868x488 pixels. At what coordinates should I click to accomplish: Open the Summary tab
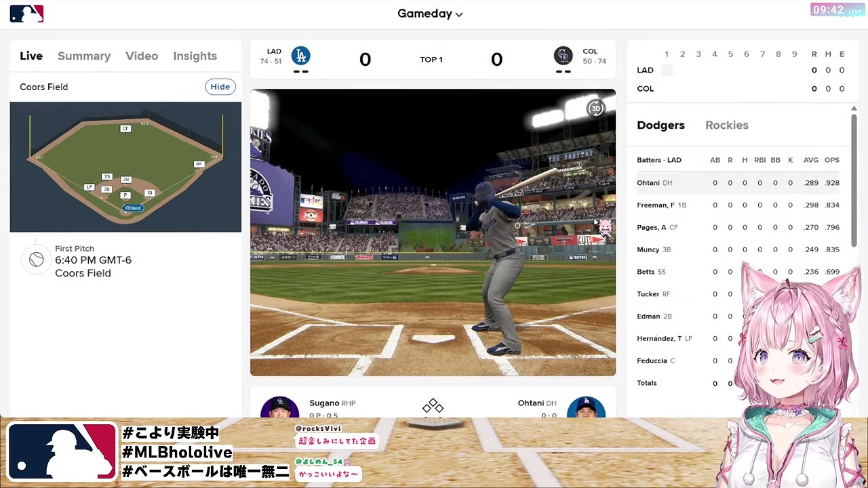(x=84, y=56)
